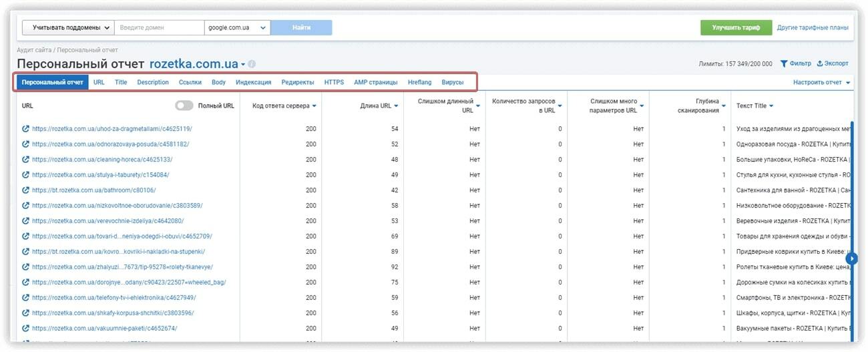Open Слишком длинный URL column dropdown
The width and height of the screenshot is (868, 352).
tap(478, 106)
